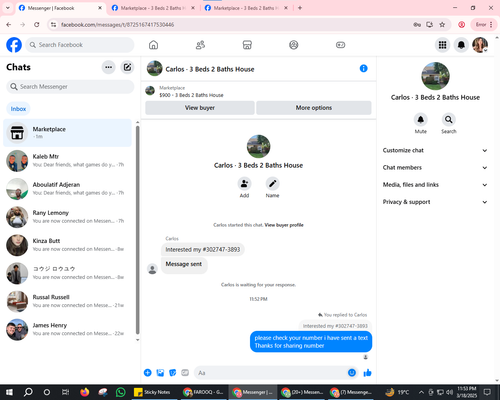Expand Customize chat section
Image resolution: width=500 pixels, height=400 pixels.
(x=435, y=150)
